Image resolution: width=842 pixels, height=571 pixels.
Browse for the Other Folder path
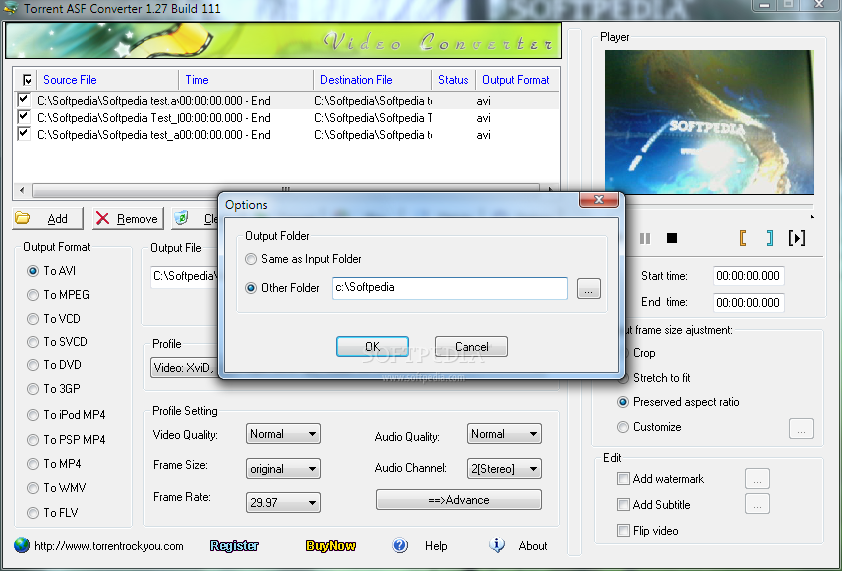[589, 289]
